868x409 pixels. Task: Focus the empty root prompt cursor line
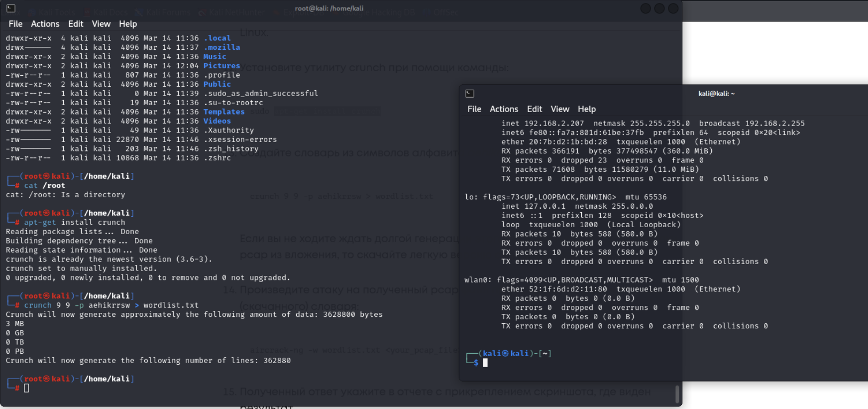click(27, 388)
